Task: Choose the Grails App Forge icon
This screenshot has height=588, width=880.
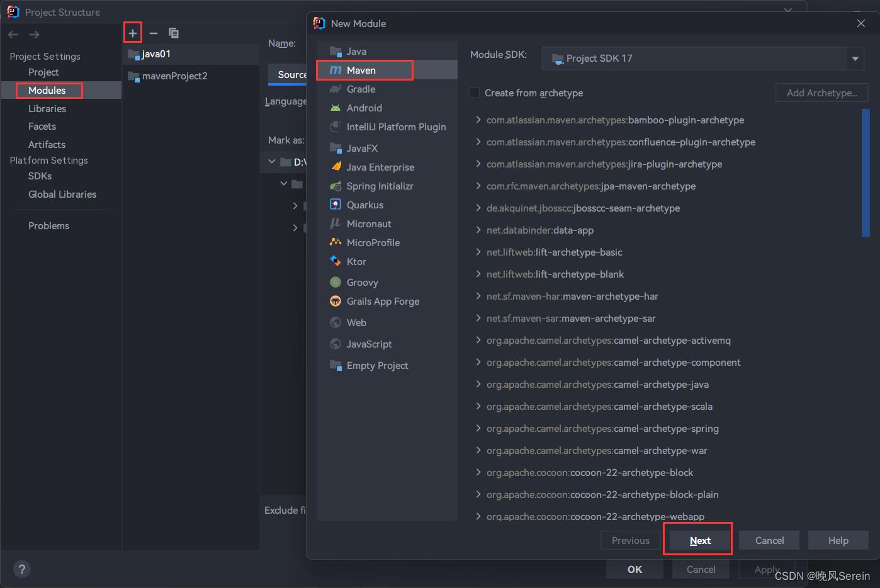Action: [336, 302]
